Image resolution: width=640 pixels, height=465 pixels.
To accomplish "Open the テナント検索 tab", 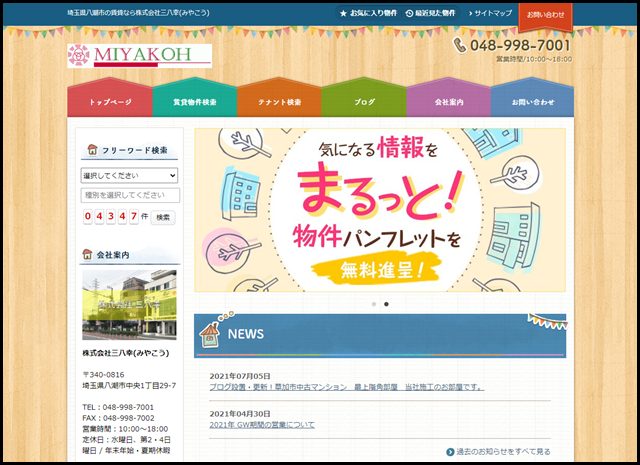I will [x=279, y=98].
